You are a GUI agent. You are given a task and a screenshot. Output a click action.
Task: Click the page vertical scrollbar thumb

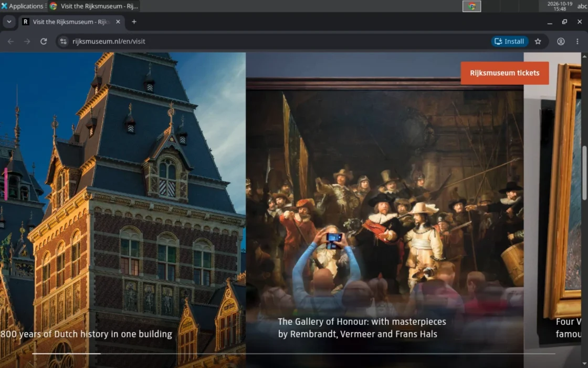[x=584, y=173]
